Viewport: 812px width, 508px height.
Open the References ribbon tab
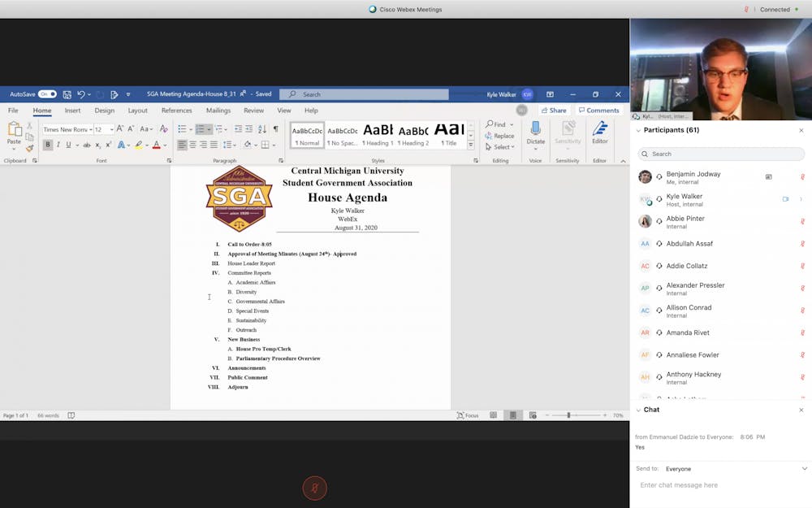pos(176,111)
